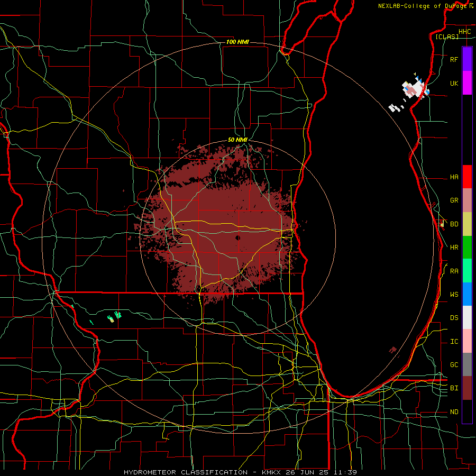Click the 26 JUN 25 date stamp

(308, 472)
